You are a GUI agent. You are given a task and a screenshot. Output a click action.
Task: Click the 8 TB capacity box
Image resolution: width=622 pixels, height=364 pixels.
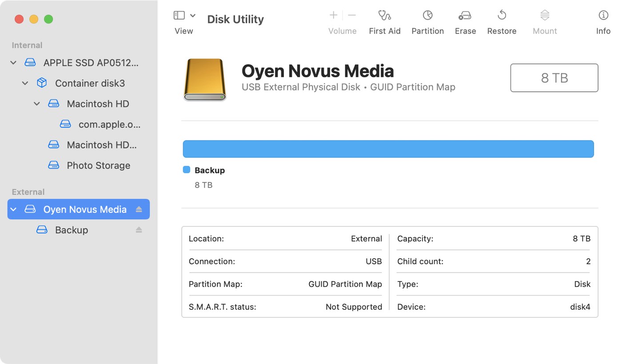pos(554,78)
